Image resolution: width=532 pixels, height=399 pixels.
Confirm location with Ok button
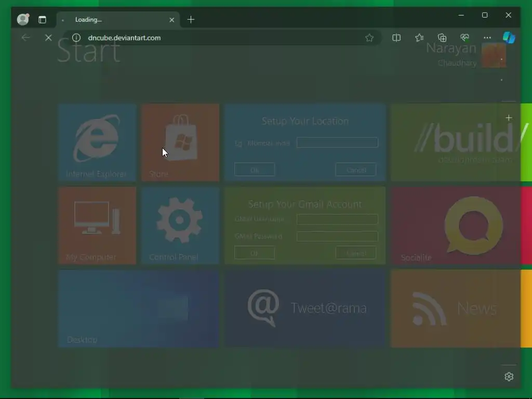click(x=255, y=170)
